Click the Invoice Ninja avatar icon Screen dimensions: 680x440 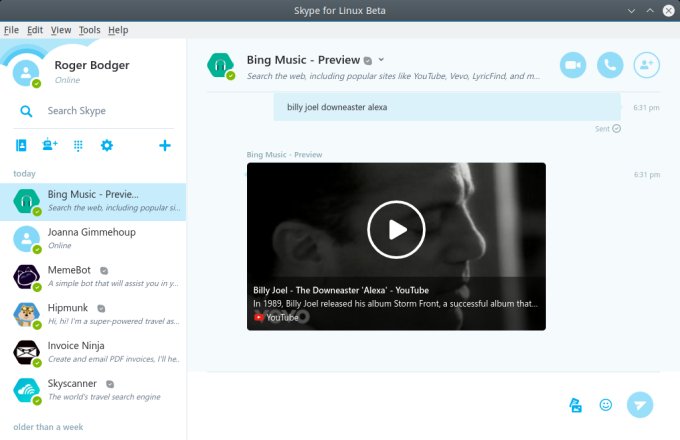(26, 352)
